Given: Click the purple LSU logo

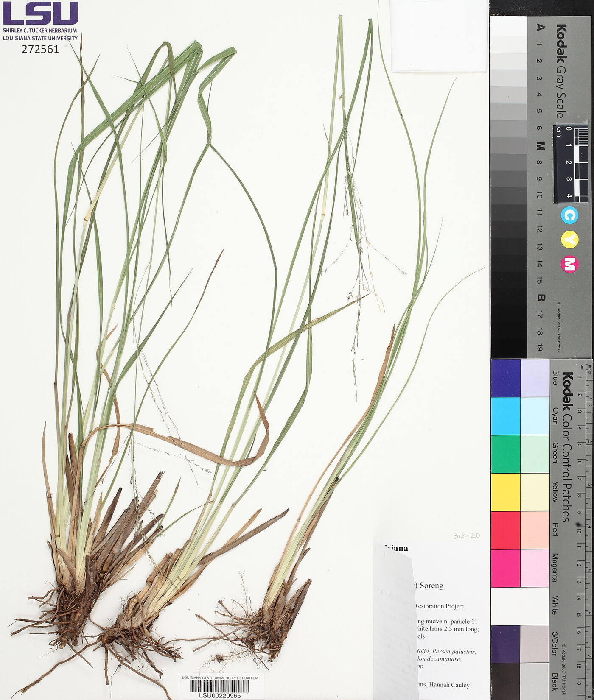Looking at the screenshot, I should tap(40, 13).
